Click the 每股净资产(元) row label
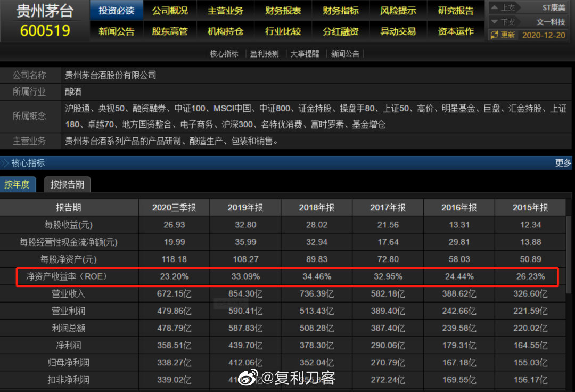This screenshot has height=392, width=575. [x=69, y=259]
